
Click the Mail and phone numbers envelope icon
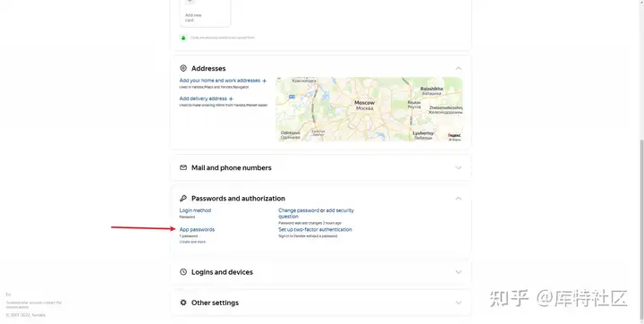pos(183,167)
